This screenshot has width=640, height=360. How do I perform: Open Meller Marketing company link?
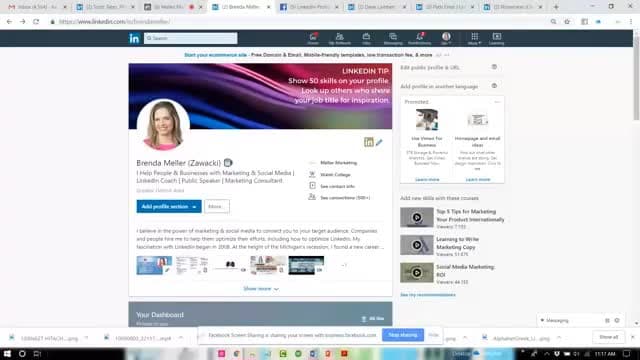click(x=338, y=162)
